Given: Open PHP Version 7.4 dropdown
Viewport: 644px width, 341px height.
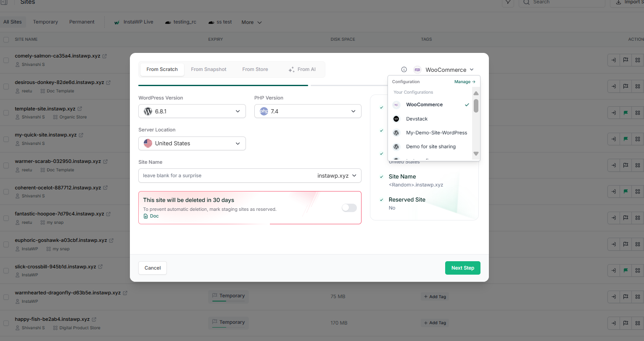Looking at the screenshot, I should (x=308, y=111).
